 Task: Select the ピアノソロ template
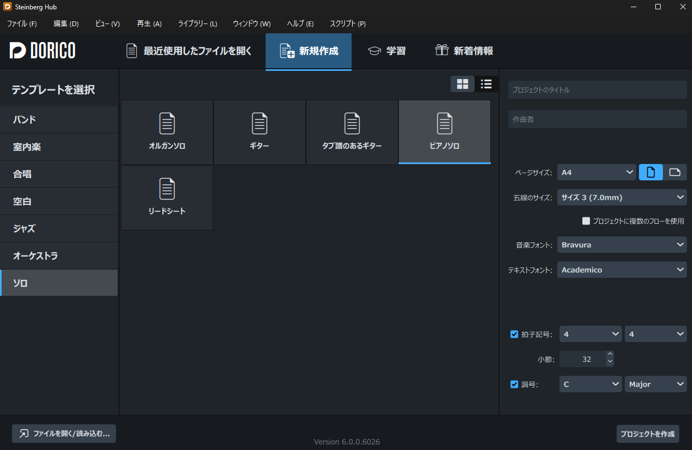tap(444, 132)
